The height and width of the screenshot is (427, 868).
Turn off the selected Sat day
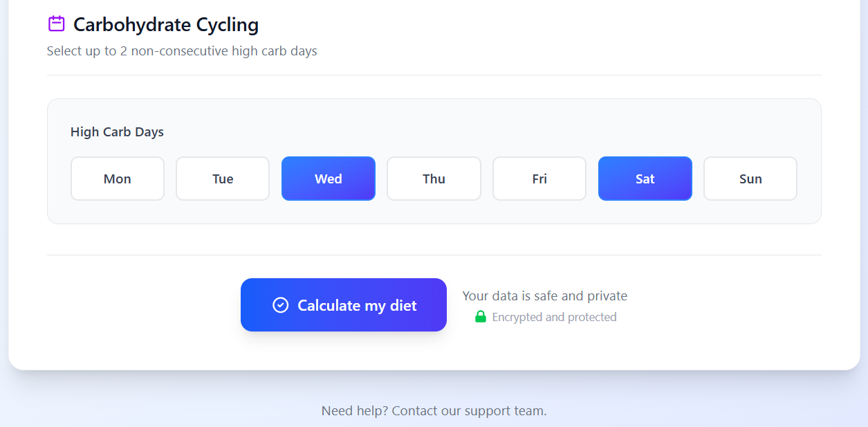(x=645, y=179)
